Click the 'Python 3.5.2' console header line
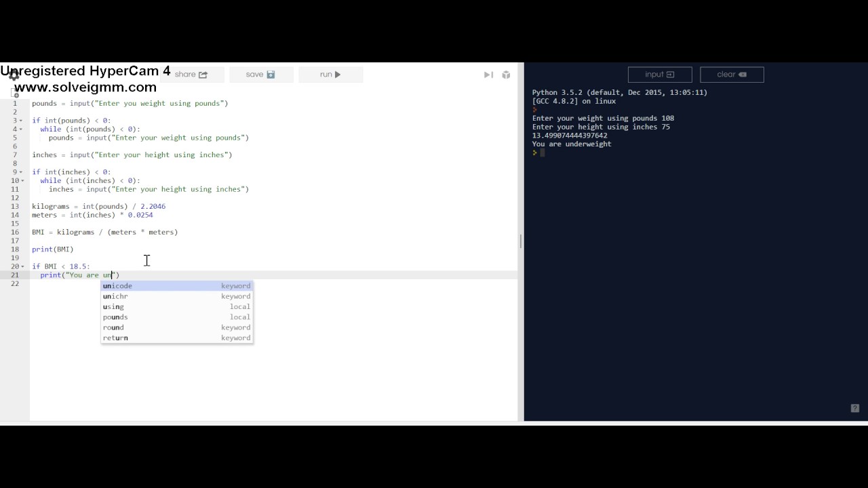Viewport: 868px width, 488px height. tap(619, 92)
